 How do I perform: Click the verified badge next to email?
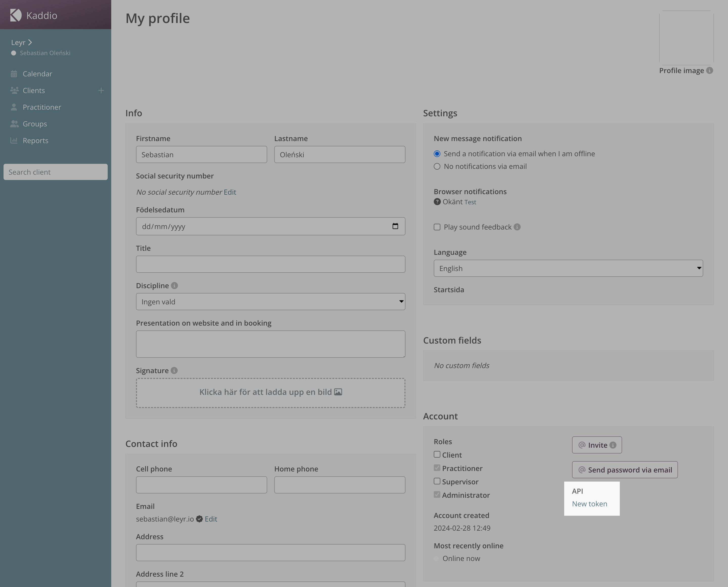point(199,519)
